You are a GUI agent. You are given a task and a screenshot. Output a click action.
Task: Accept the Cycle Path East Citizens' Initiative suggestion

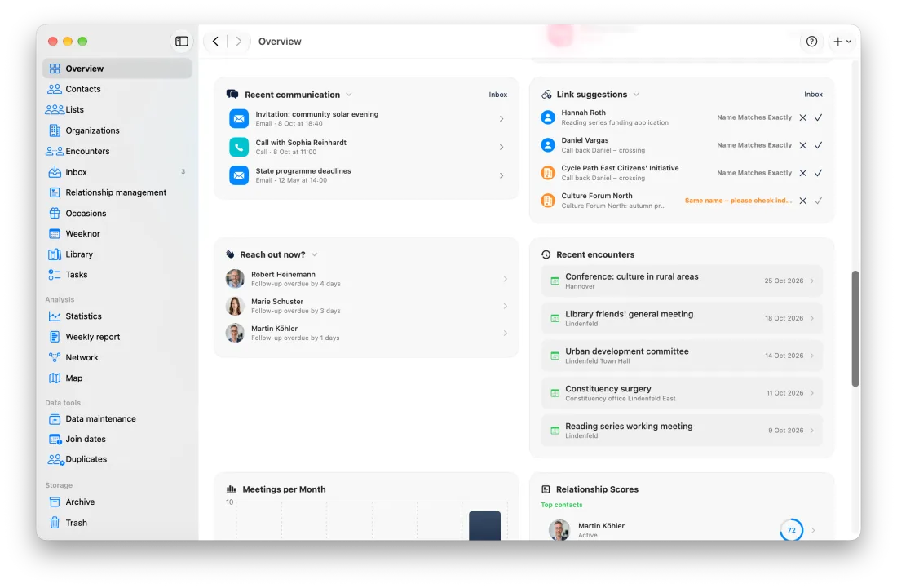click(819, 173)
